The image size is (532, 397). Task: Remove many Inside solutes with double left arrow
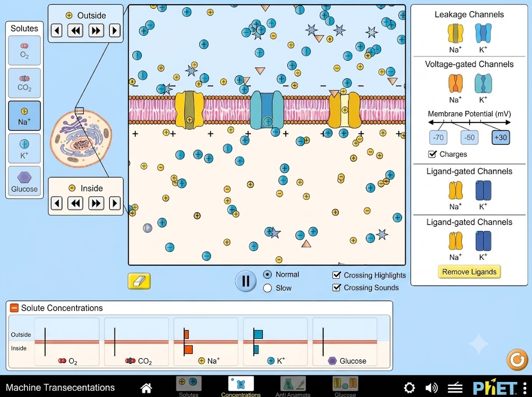[75, 203]
